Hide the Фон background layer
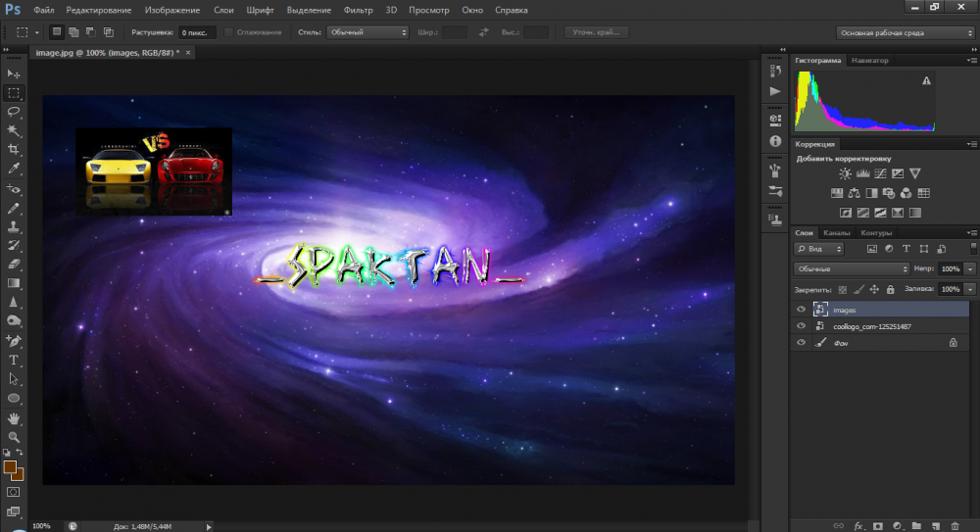The height and width of the screenshot is (532, 980). pyautogui.click(x=801, y=343)
